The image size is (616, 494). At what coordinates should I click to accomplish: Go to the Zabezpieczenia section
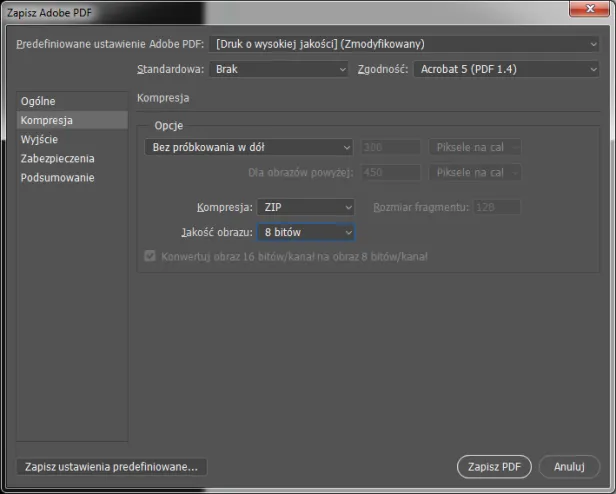pos(72,158)
